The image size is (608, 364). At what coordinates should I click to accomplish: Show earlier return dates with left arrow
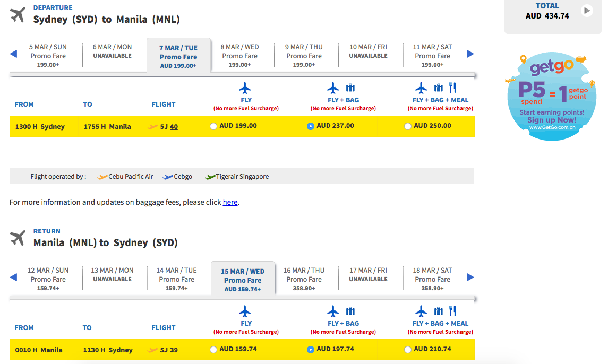[14, 277]
